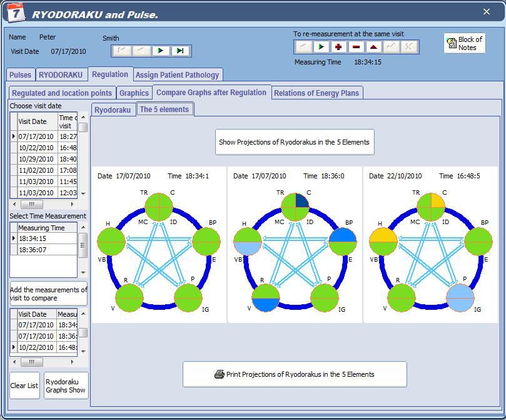The width and height of the screenshot is (506, 420).
Task: Click the red minus delete-measurement icon
Action: [356, 47]
